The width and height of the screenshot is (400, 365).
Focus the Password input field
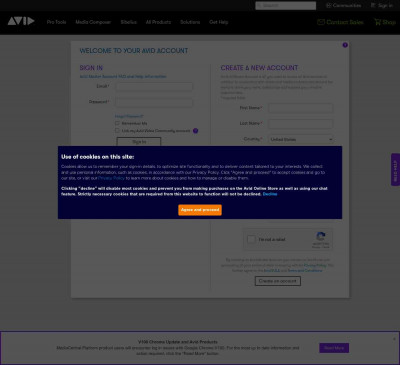(x=154, y=102)
